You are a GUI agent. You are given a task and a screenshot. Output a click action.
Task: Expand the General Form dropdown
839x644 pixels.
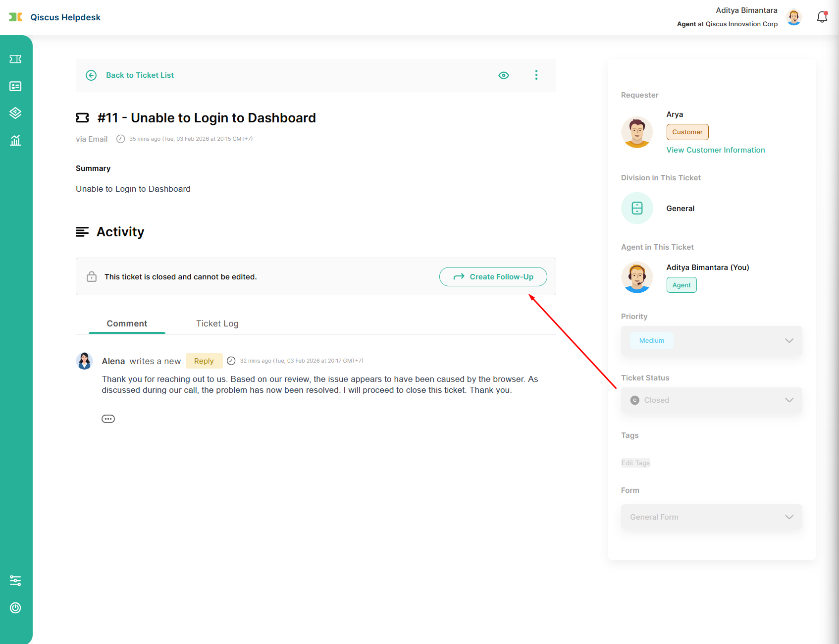coord(711,517)
